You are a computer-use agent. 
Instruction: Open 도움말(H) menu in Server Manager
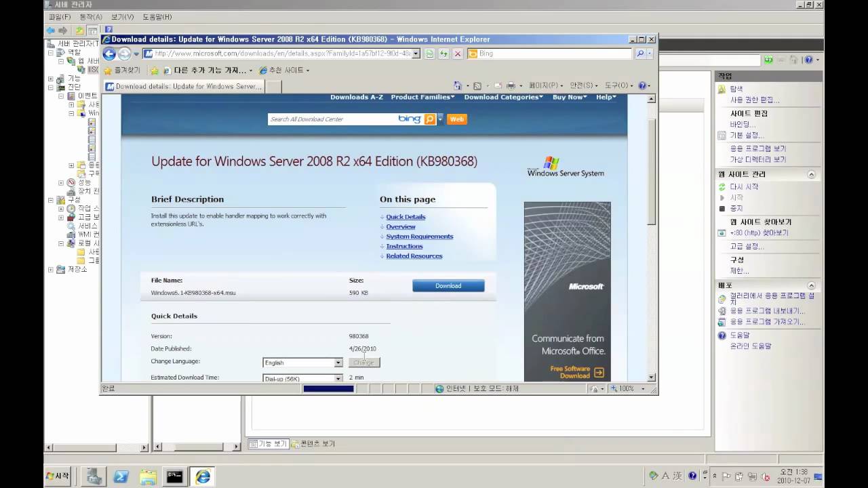157,17
